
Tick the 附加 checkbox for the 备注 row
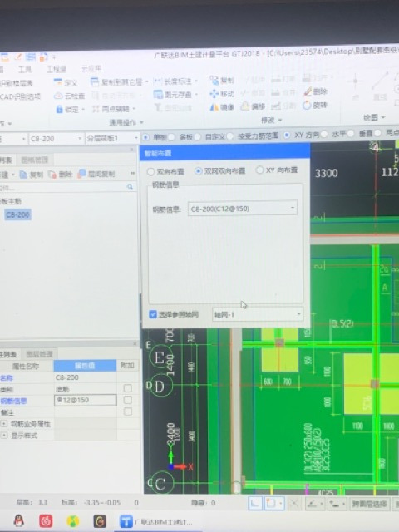[x=127, y=411]
